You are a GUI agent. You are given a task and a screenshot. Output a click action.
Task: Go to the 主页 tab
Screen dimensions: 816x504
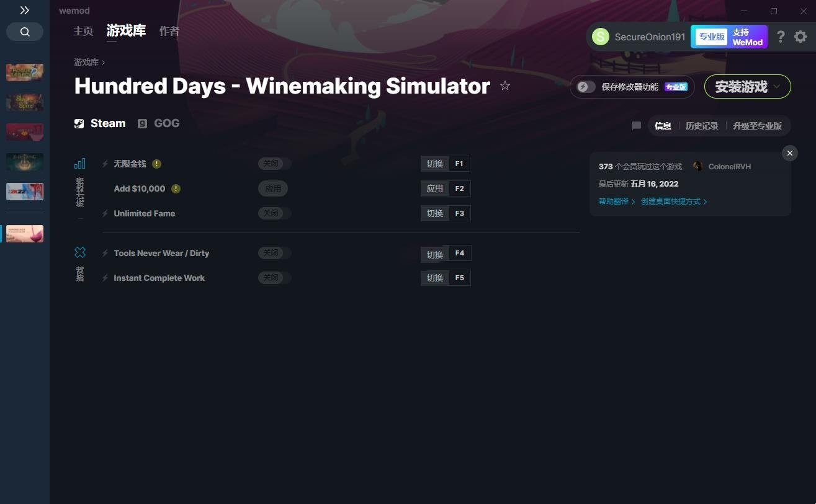coord(83,31)
